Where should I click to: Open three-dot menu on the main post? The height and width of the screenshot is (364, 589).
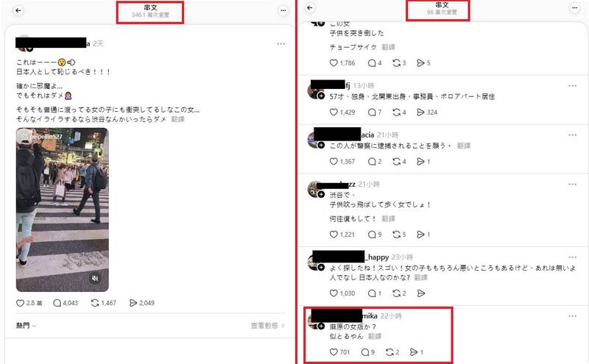pos(281,44)
